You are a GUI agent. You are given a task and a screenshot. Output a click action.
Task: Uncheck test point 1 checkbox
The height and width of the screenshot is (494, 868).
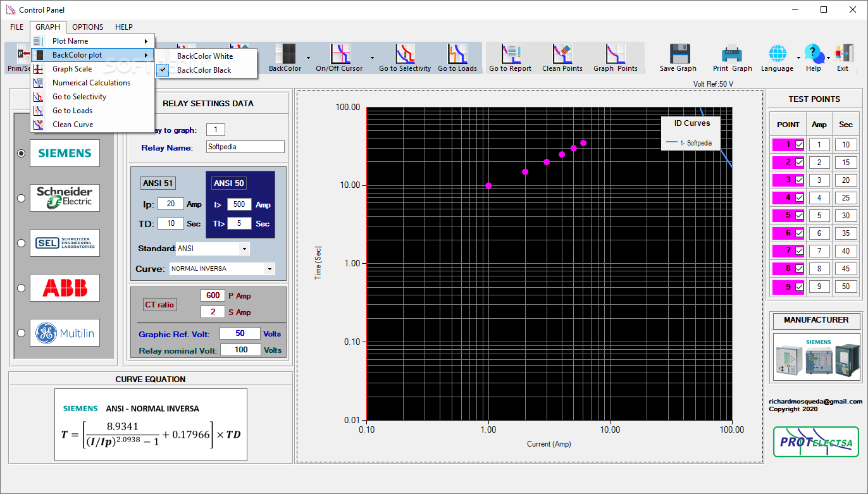pos(800,145)
